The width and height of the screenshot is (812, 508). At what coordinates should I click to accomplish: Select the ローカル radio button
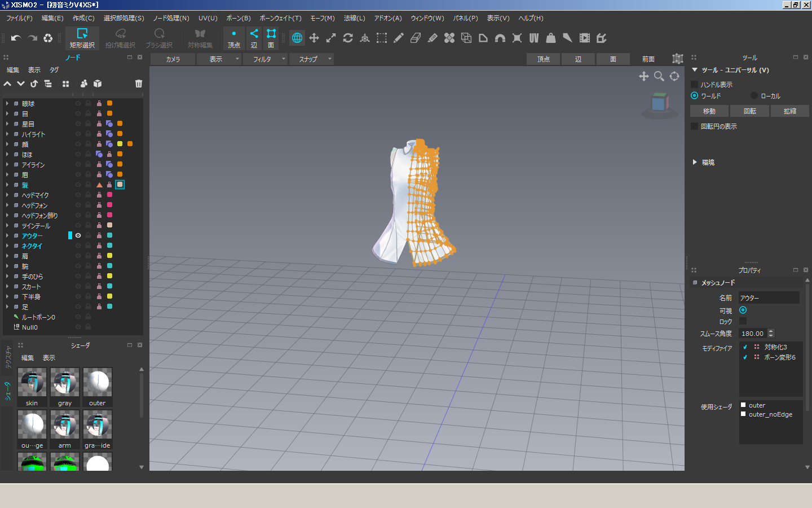(754, 95)
